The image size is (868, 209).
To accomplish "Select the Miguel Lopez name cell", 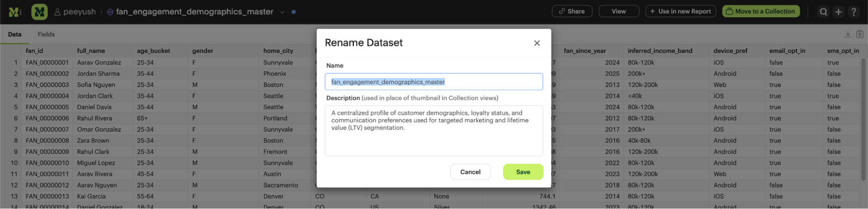I will pyautogui.click(x=96, y=163).
